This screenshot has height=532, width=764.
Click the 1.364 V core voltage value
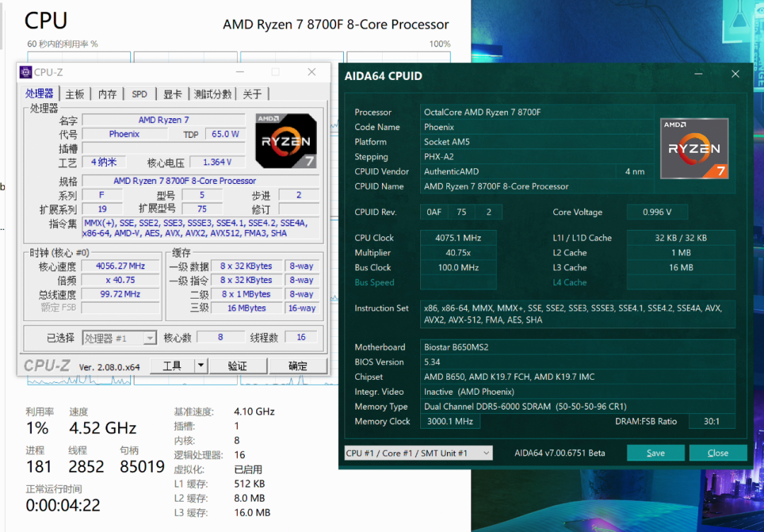(x=217, y=162)
